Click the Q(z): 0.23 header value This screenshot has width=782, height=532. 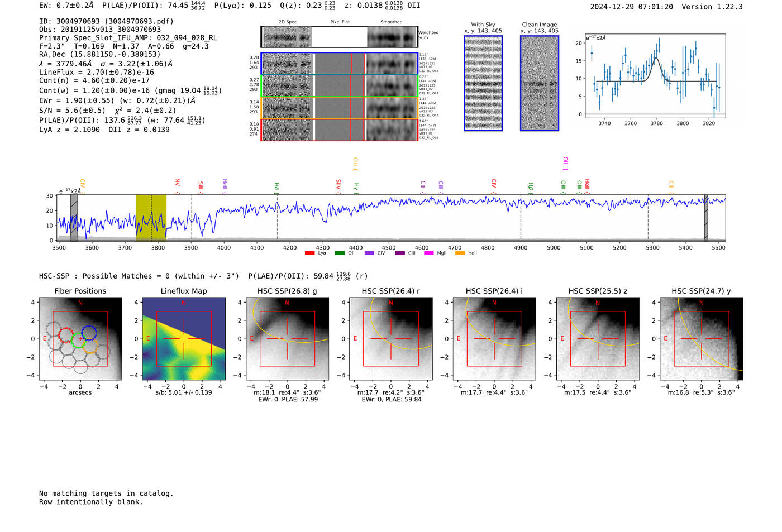coord(308,6)
